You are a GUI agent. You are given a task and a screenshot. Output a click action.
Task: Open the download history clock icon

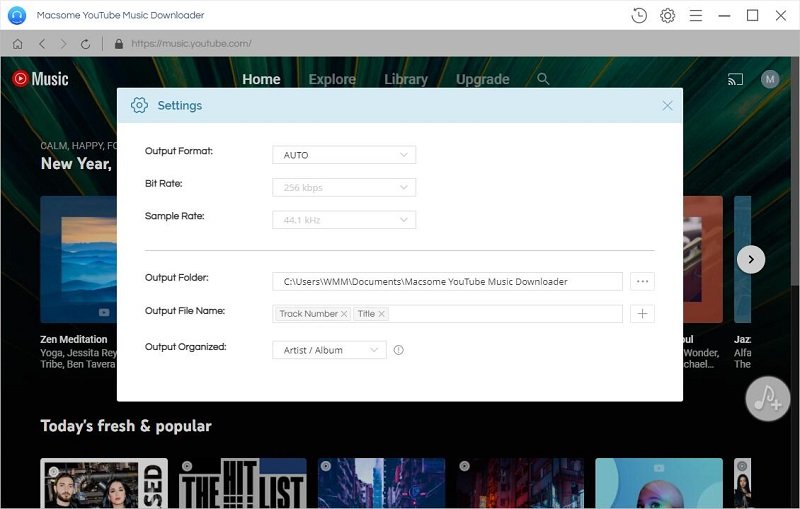639,15
